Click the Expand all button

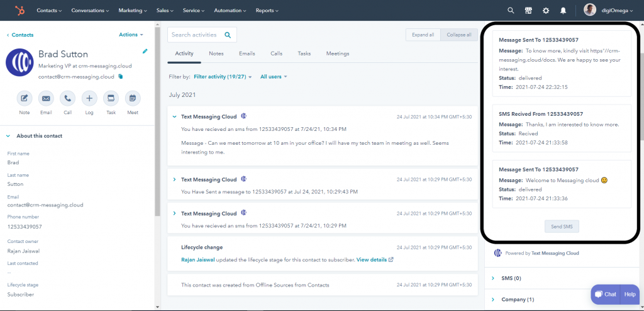(423, 35)
